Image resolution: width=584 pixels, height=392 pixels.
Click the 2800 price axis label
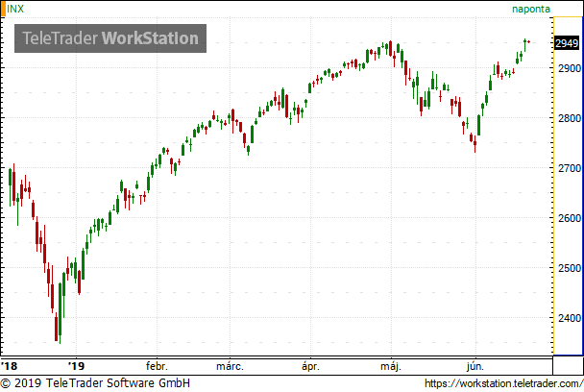coord(569,118)
